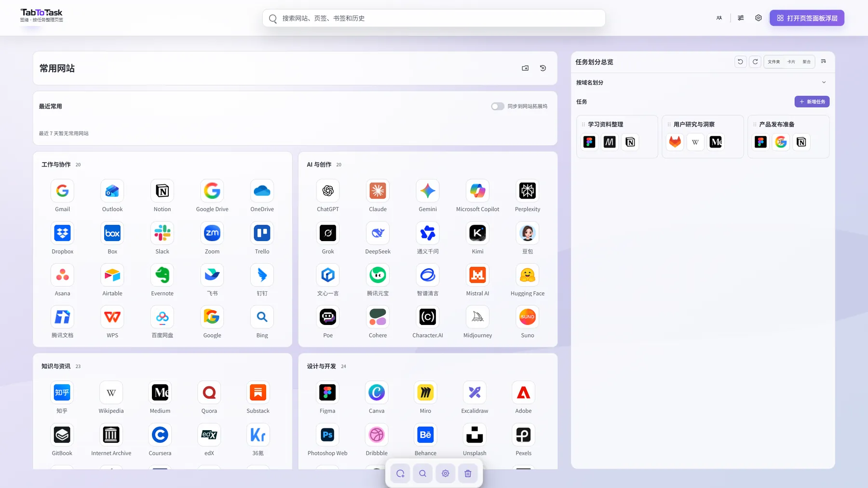Open the Outlook shortcut
The height and width of the screenshot is (488, 868).
[112, 191]
